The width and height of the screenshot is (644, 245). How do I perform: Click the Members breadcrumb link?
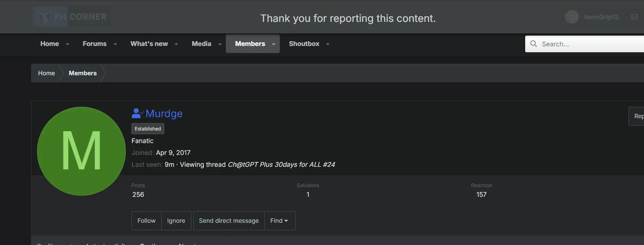pyautogui.click(x=83, y=73)
